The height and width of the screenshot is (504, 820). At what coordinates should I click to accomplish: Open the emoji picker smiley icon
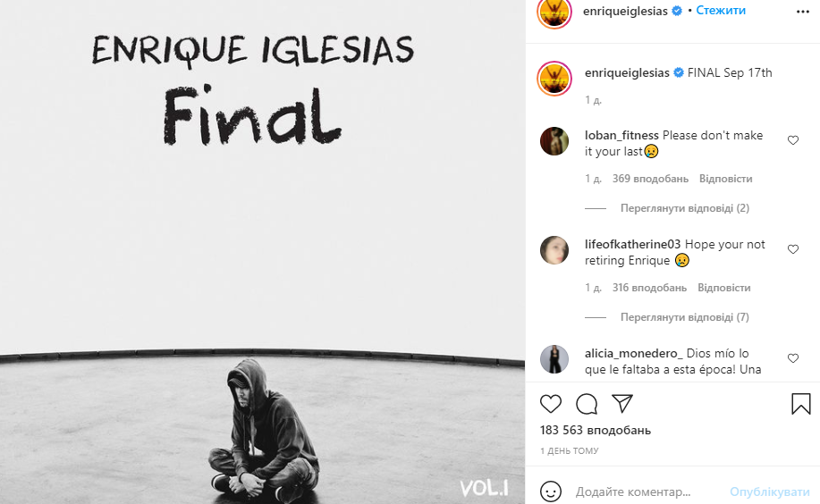tap(551, 492)
